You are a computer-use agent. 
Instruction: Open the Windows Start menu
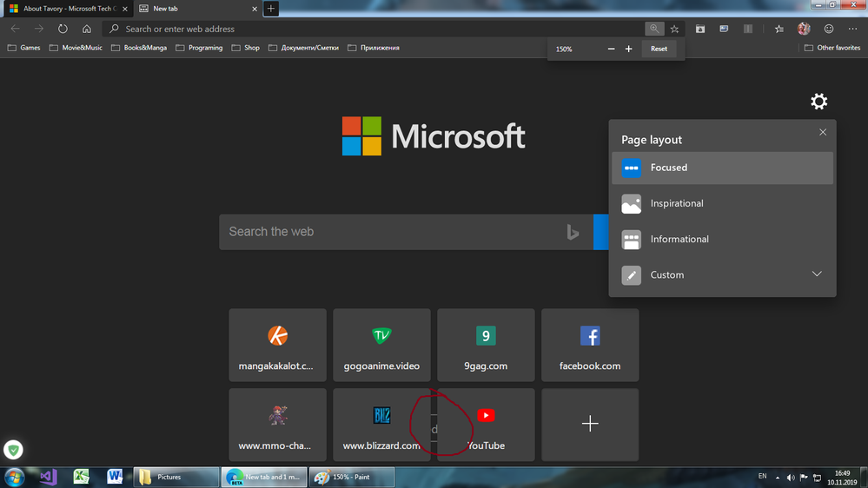click(x=14, y=477)
